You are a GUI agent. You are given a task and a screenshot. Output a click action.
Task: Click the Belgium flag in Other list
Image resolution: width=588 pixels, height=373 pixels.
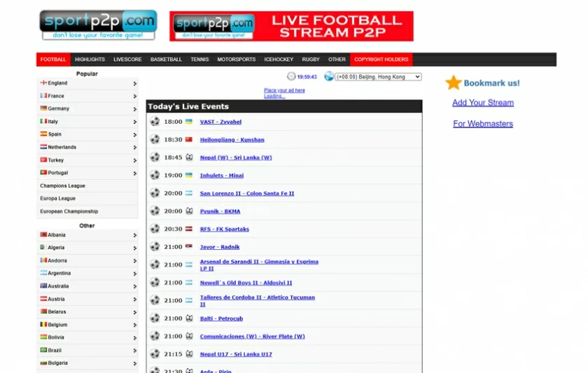(43, 324)
